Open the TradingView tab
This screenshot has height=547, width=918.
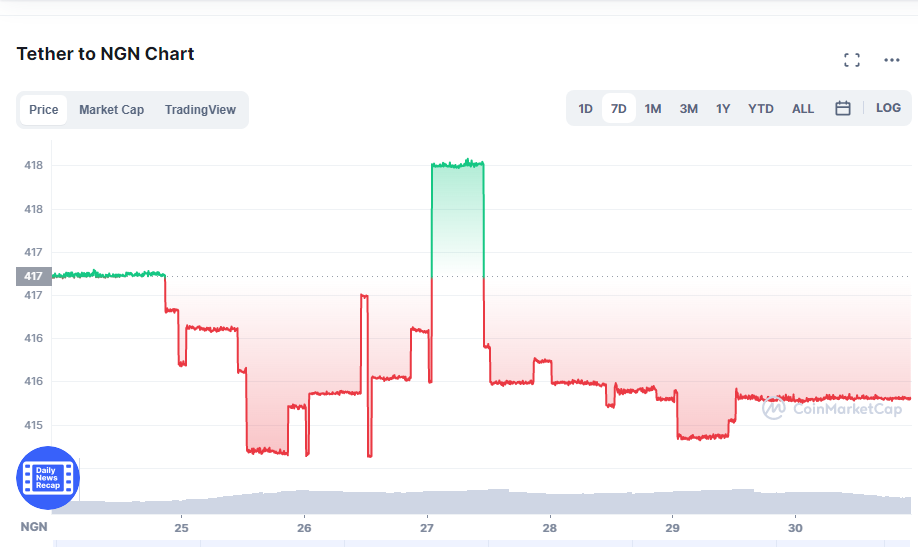(x=200, y=110)
